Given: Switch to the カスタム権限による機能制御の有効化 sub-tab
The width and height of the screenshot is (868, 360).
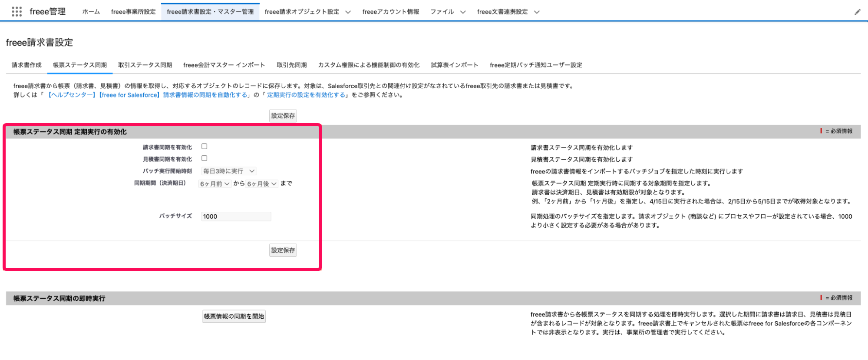Looking at the screenshot, I should tap(369, 65).
